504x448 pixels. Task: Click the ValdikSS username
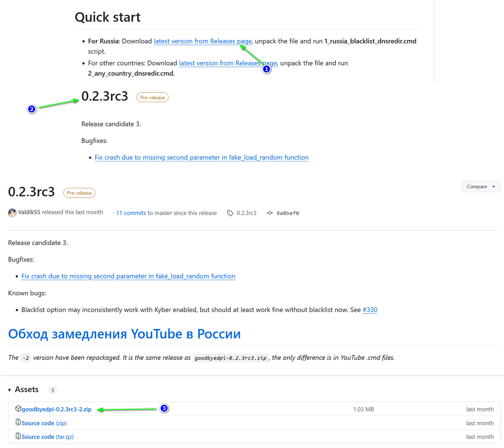[29, 212]
